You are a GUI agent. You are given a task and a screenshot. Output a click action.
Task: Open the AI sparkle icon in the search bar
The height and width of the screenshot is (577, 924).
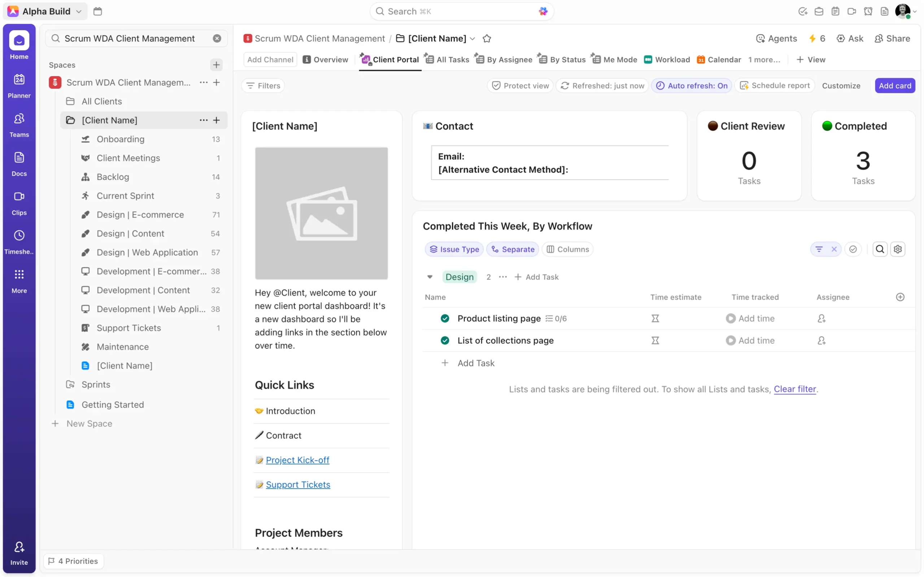tap(543, 12)
